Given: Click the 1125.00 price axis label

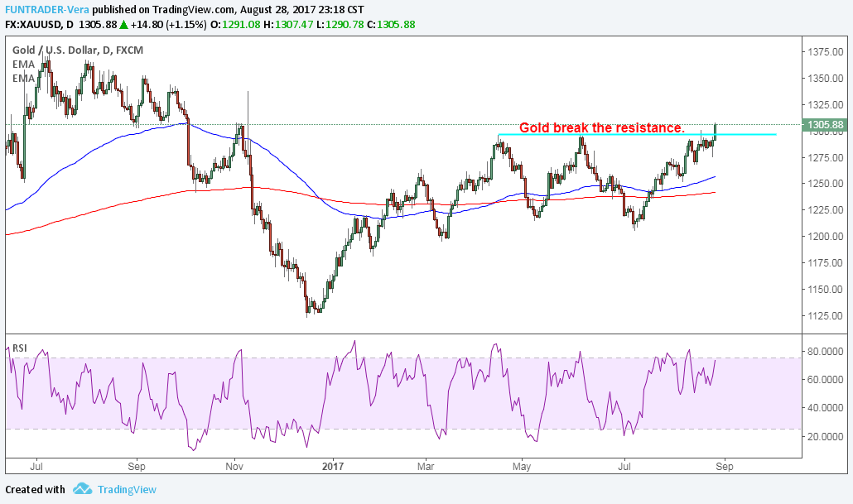Looking at the screenshot, I should 825,316.
